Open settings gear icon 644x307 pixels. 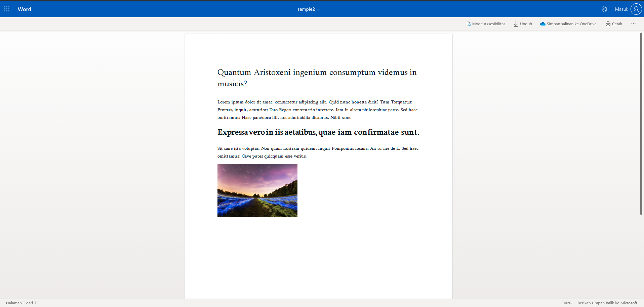coord(604,9)
